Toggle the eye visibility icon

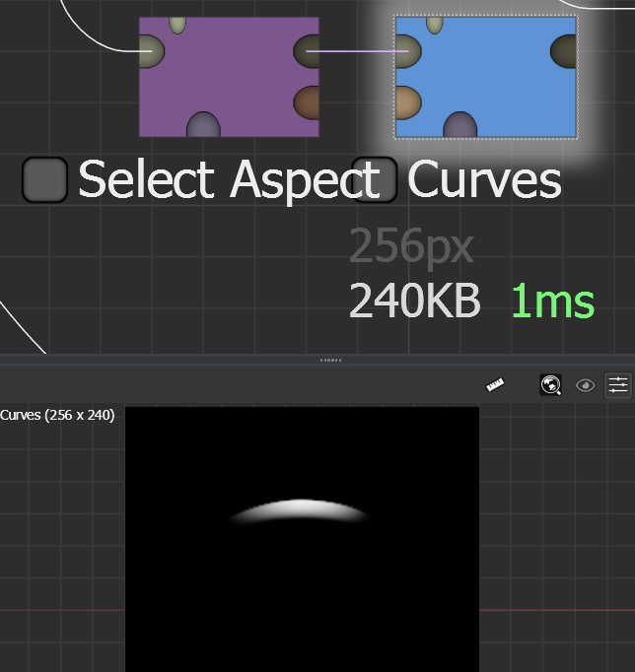pyautogui.click(x=586, y=385)
